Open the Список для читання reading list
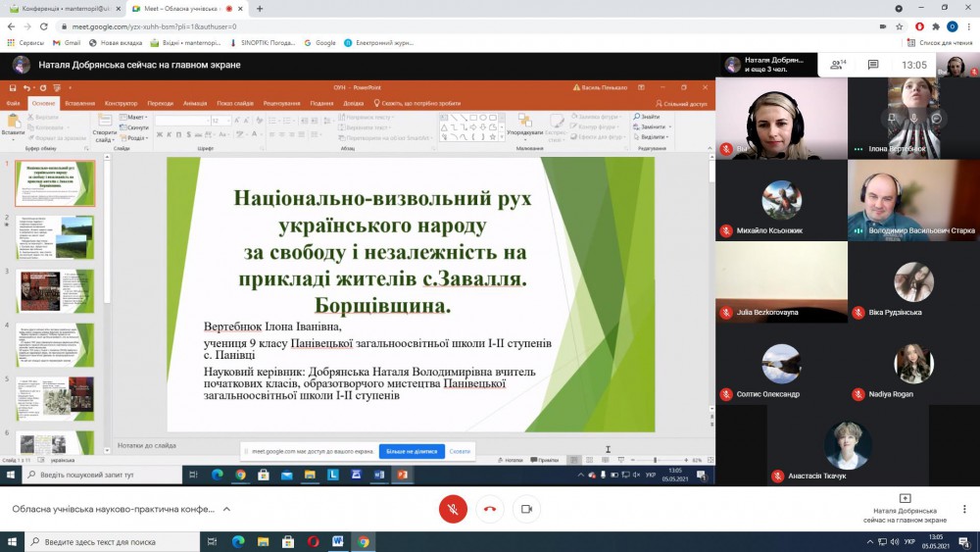The image size is (980, 552). [939, 43]
